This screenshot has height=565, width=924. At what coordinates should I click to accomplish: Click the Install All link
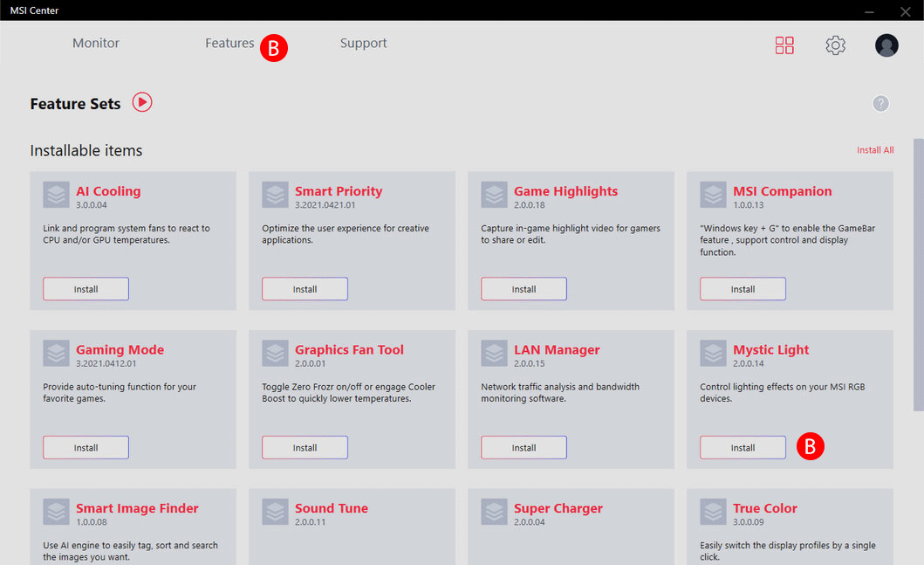[875, 150]
